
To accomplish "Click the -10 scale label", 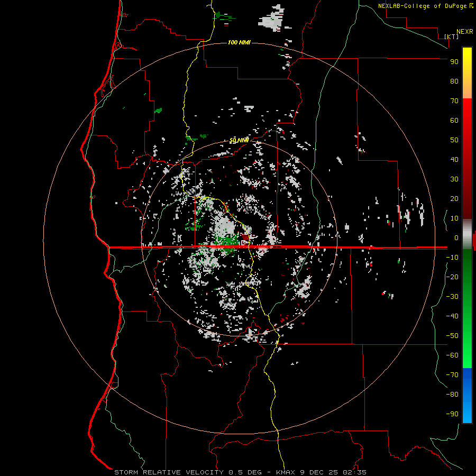I will [452, 258].
